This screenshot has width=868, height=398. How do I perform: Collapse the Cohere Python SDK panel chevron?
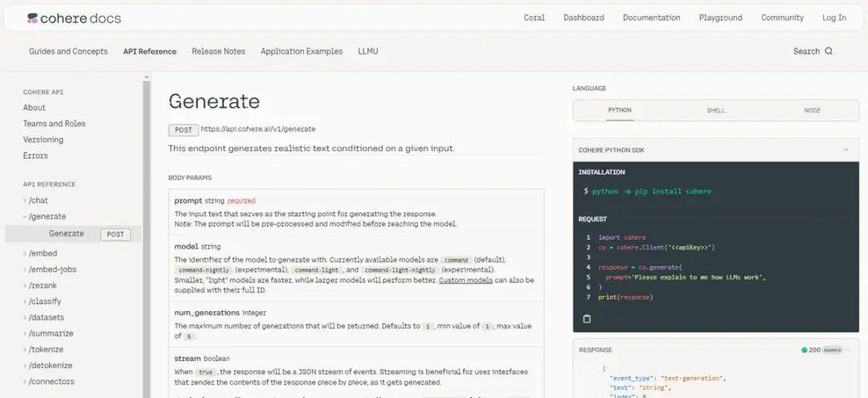(x=845, y=150)
